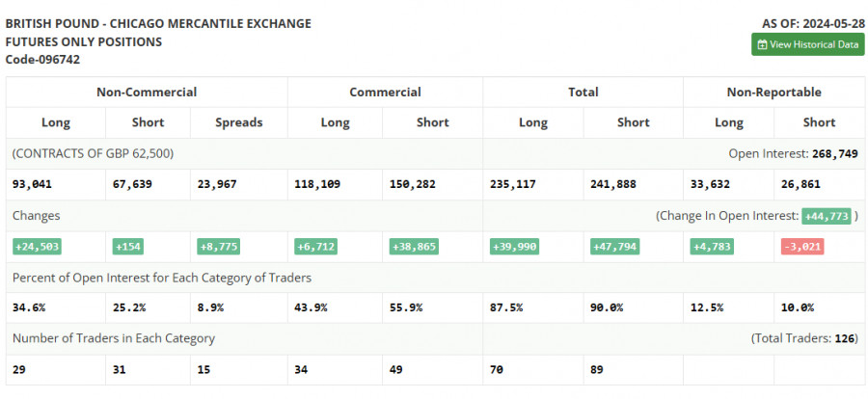This screenshot has height=399, width=868.
Task: Click the Non-Commercial group header
Action: coord(147,93)
